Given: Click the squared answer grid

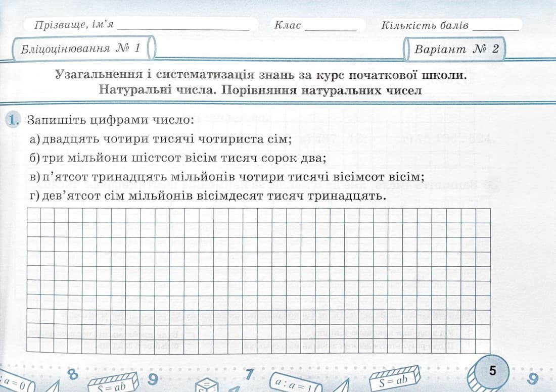Looking at the screenshot, I should coord(258,280).
